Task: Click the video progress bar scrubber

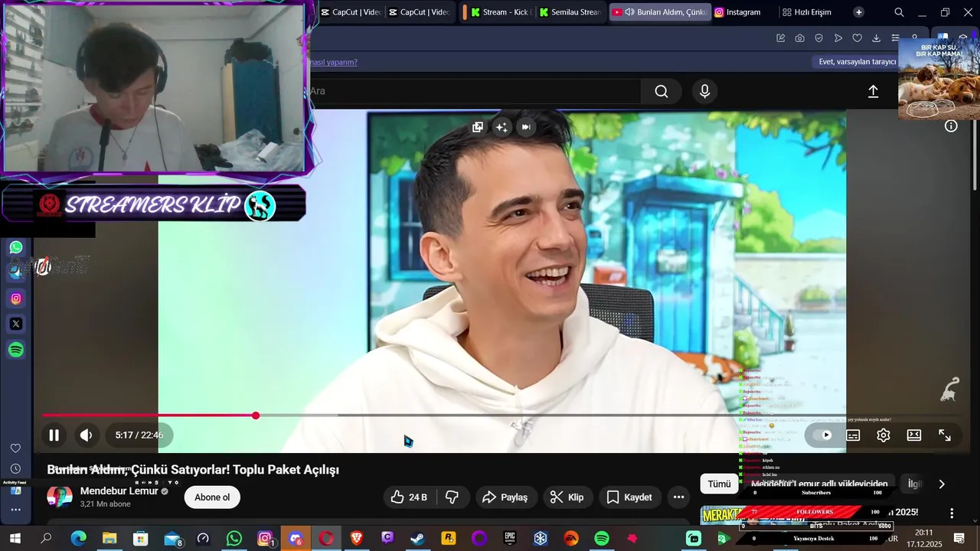Action: [256, 416]
